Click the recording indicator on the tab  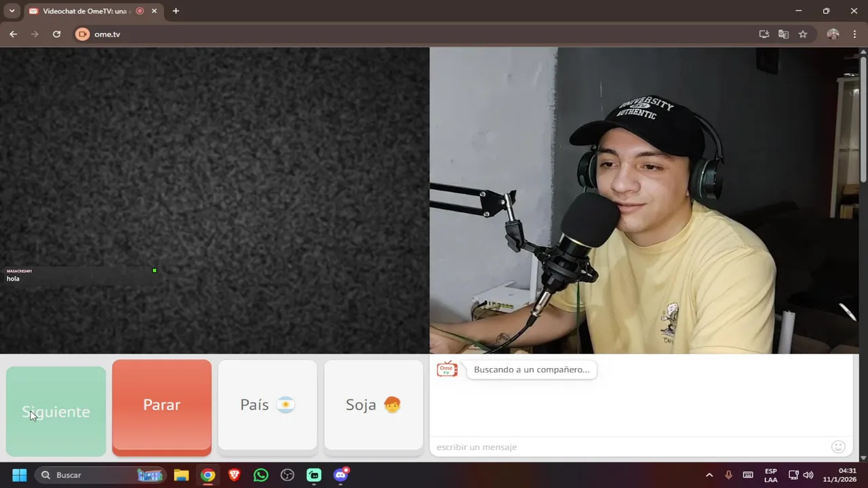click(x=140, y=11)
